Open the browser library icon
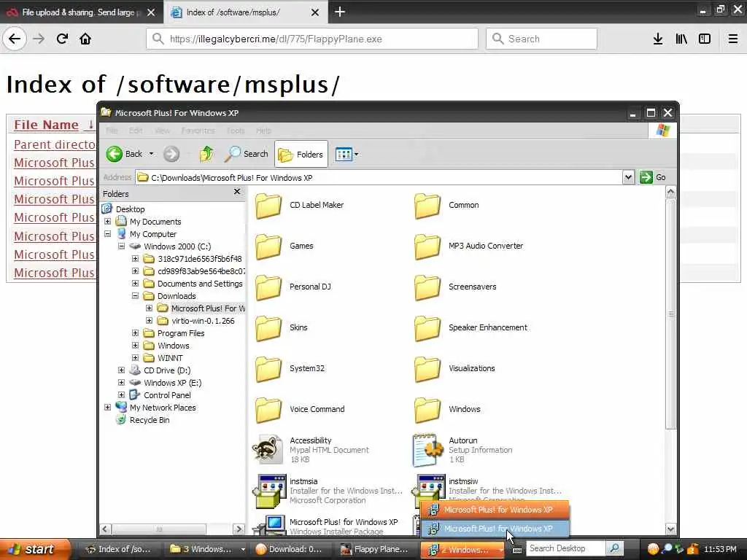Image resolution: width=747 pixels, height=560 pixels. click(x=681, y=39)
